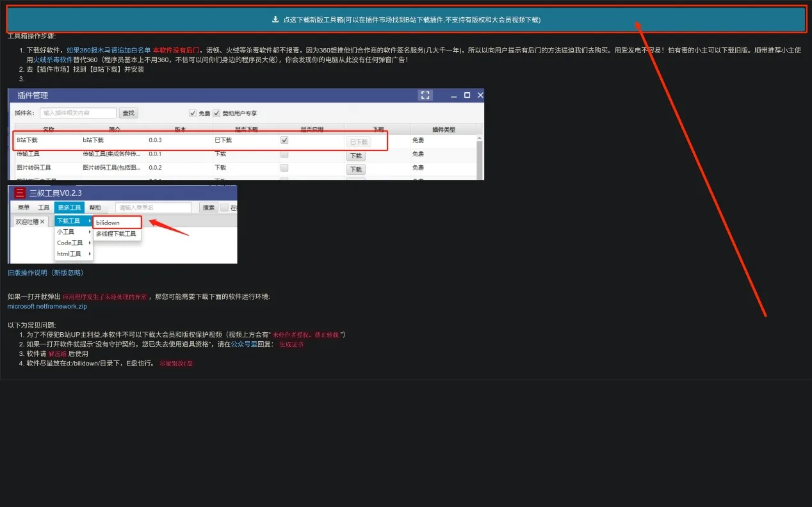Open the 菜单 menu in 三叔工具
The height and width of the screenshot is (507, 812).
24,207
